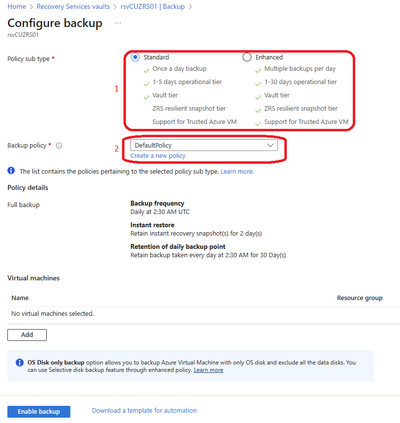Go to Home breadcrumb
Viewport: 400px width, 423px height.
pos(17,7)
